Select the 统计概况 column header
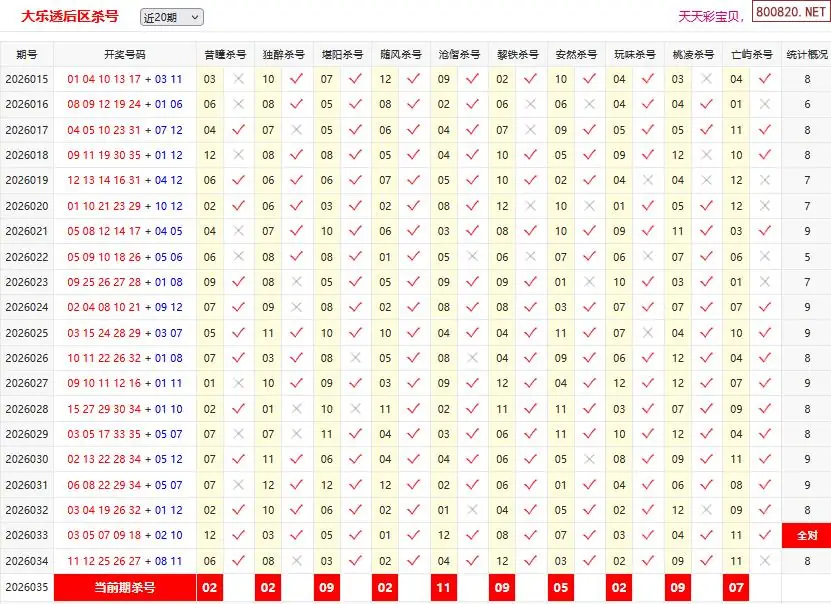This screenshot has width=831, height=604. click(806, 54)
